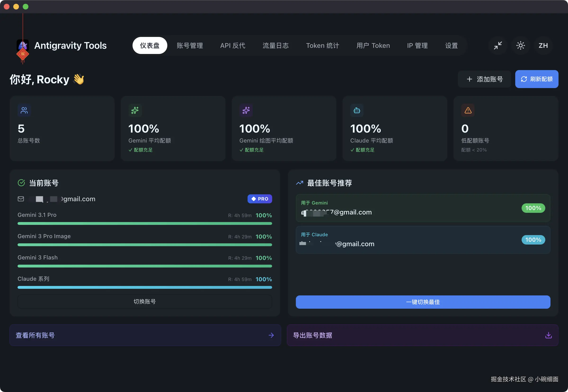Click the 切换账号 button

[x=145, y=302]
